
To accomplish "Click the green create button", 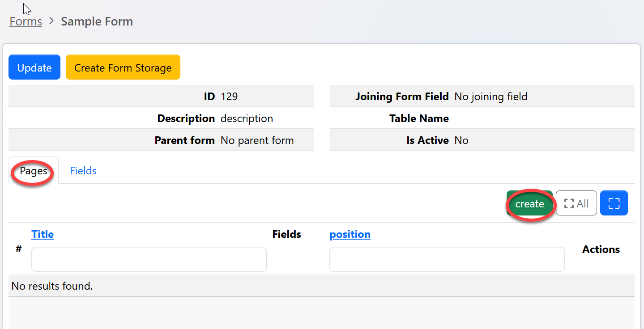I will [529, 204].
